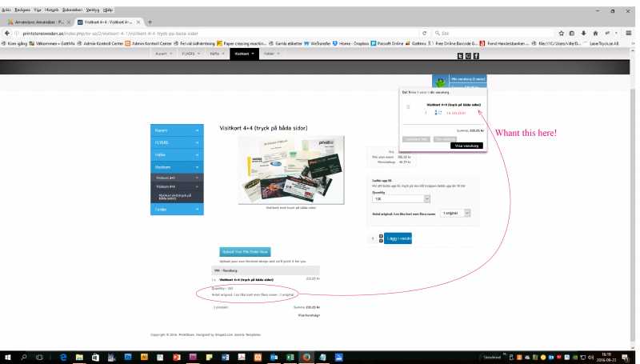The image size is (640, 364).
Task: Open the Historik menu in menu bar
Action: click(x=51, y=10)
